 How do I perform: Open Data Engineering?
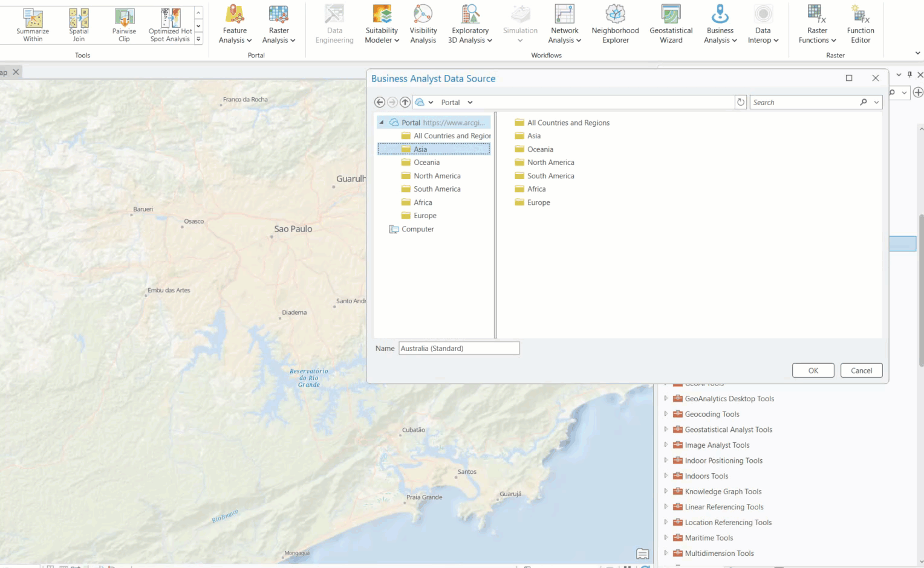[334, 24]
